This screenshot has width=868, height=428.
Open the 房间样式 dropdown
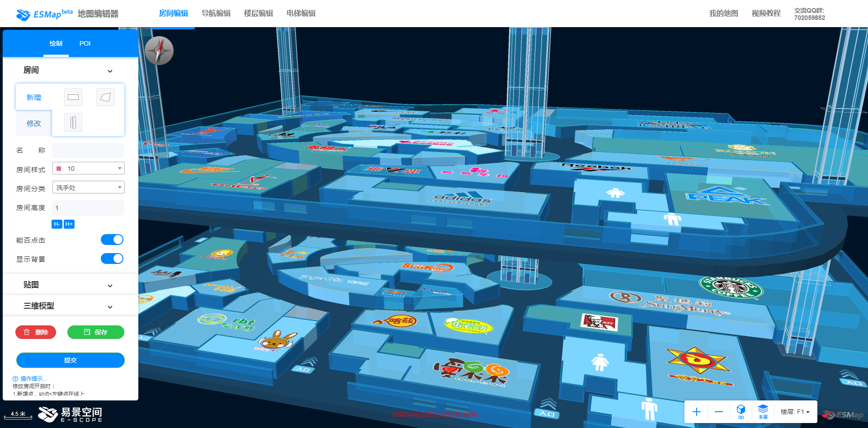89,169
